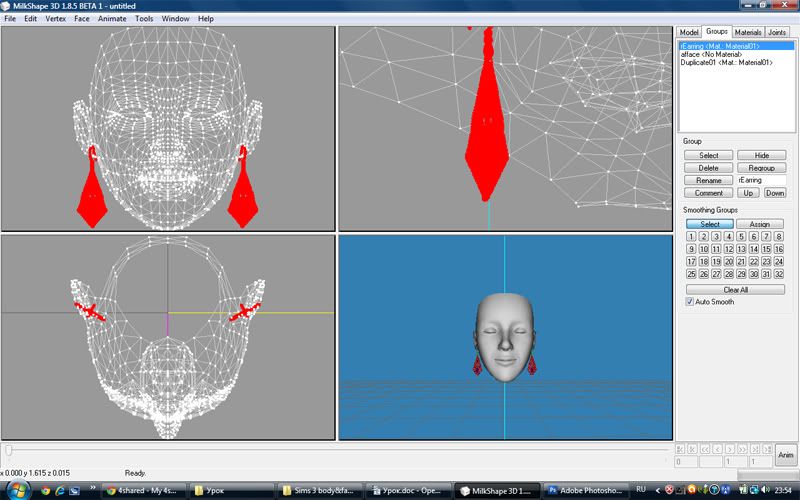Click the Groups tab
The image size is (800, 500).
tap(717, 31)
